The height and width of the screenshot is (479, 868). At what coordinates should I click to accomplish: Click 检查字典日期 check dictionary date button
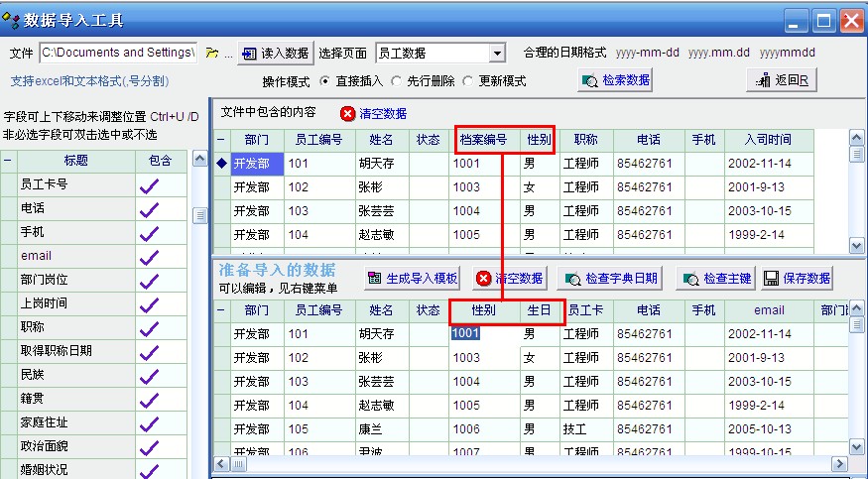click(x=613, y=279)
